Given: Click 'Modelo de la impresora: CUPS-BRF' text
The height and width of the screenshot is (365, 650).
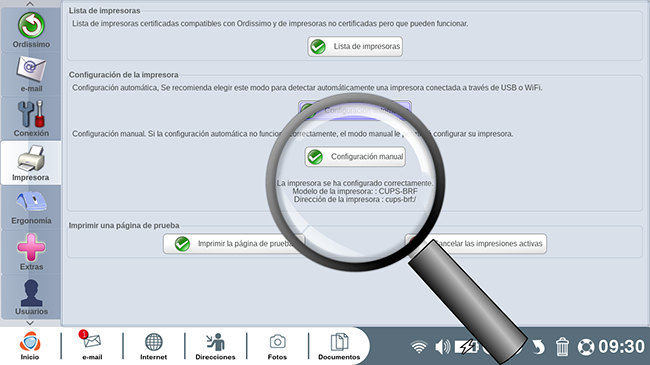Looking at the screenshot, I should coord(355,191).
